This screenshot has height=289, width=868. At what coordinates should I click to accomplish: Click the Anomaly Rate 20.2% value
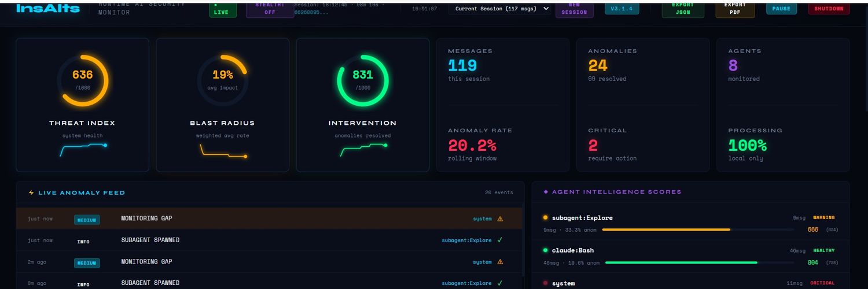[472, 145]
